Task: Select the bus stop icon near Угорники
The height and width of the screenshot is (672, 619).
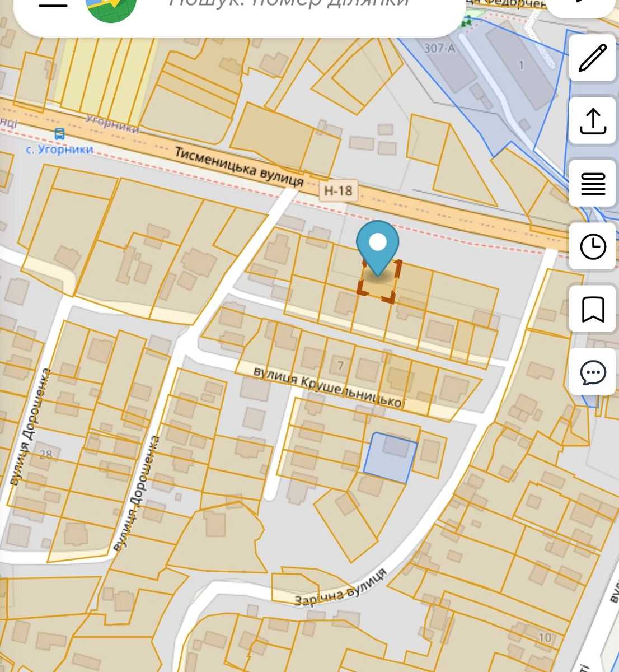Action: 59,133
